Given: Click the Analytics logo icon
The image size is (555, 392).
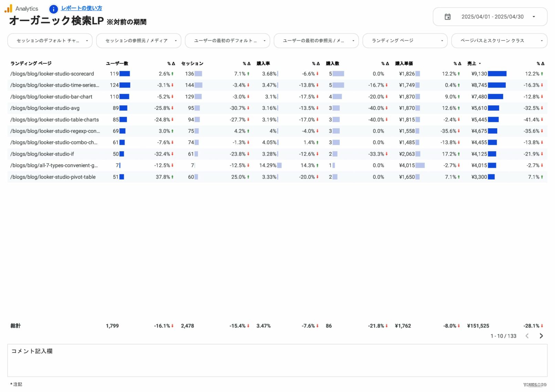Looking at the screenshot, I should click(x=8, y=9).
